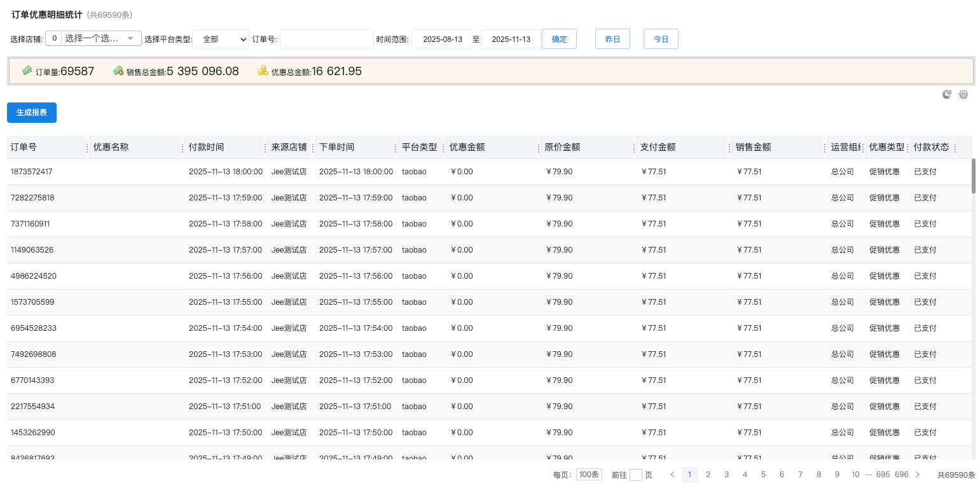Click the 订单号 search input field
980x488 pixels.
pyautogui.click(x=326, y=39)
